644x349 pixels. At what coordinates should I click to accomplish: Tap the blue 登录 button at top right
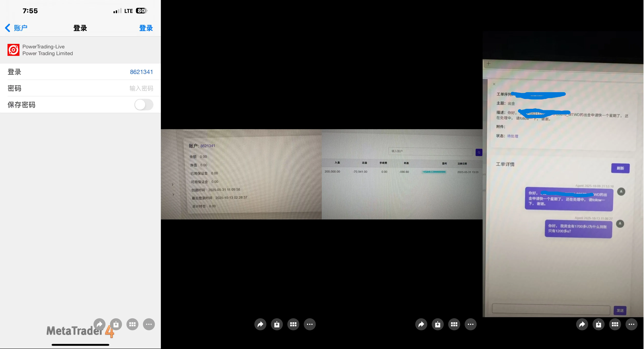click(x=146, y=28)
